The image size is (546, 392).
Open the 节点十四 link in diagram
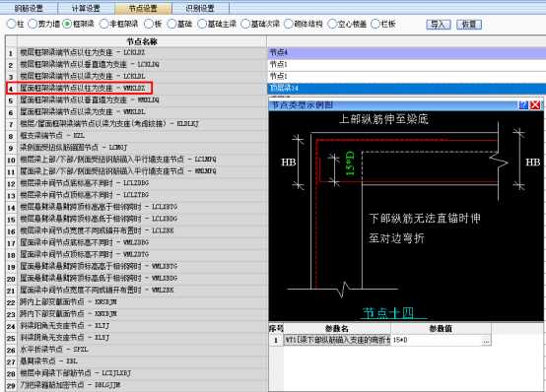pos(388,312)
